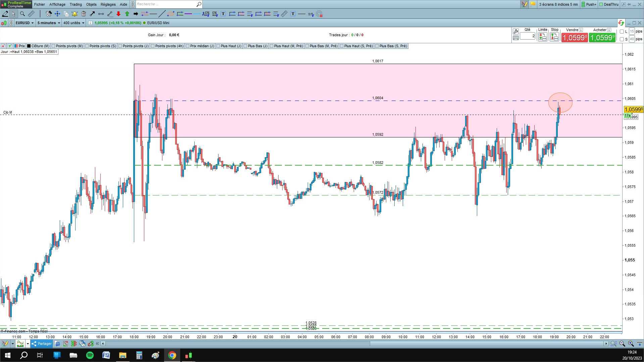Open the Objets menu
This screenshot has width=644, height=362.
91,4
